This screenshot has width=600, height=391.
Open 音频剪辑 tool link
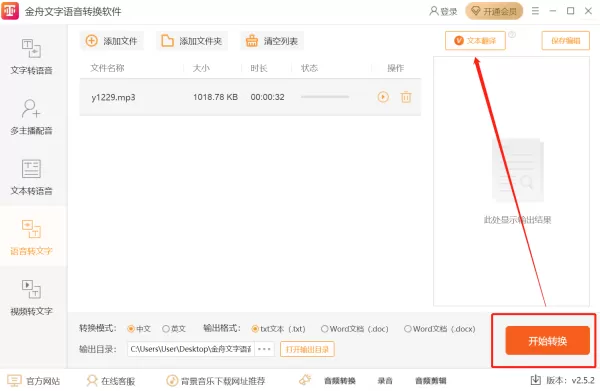click(431, 381)
